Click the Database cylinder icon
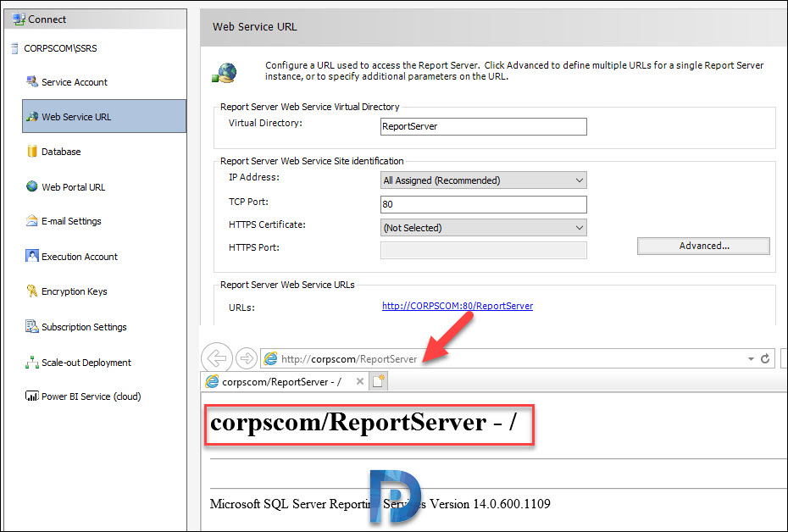Image resolution: width=788 pixels, height=532 pixels. click(32, 151)
